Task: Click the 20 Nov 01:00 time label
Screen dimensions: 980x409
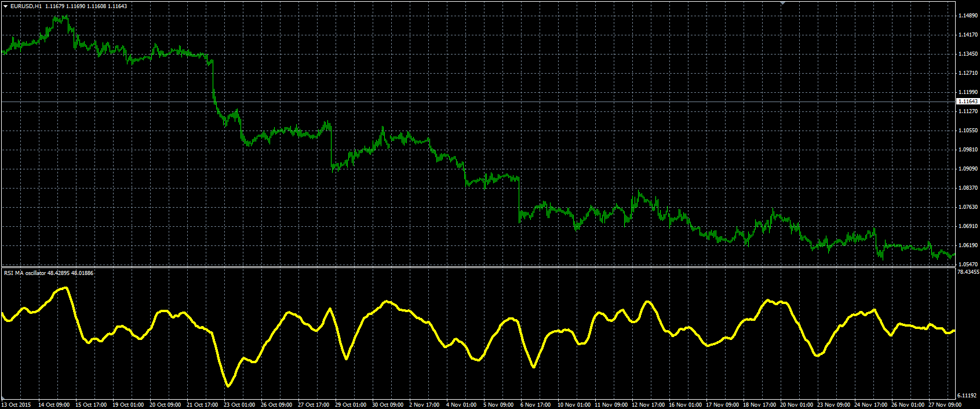Action: point(796,405)
